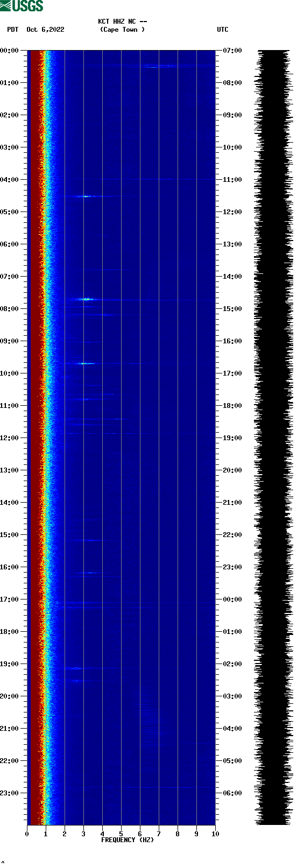Click the '(Cape Town )' location label
The width and height of the screenshot is (297, 868).
pyautogui.click(x=123, y=30)
